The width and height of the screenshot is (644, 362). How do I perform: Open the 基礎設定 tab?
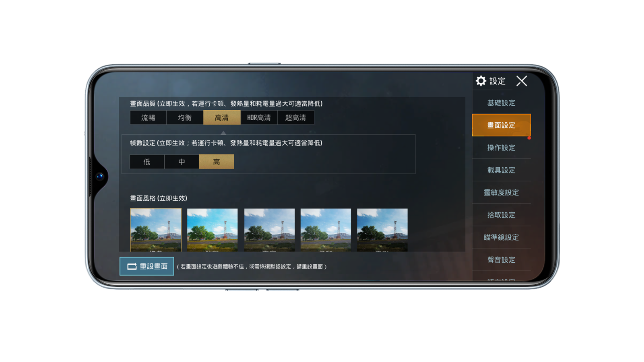(501, 103)
